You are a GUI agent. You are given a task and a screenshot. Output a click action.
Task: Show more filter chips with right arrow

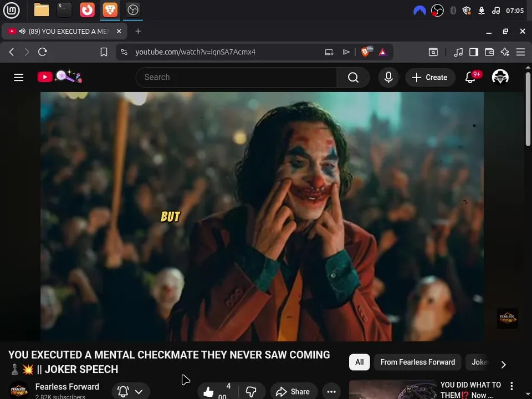click(504, 364)
